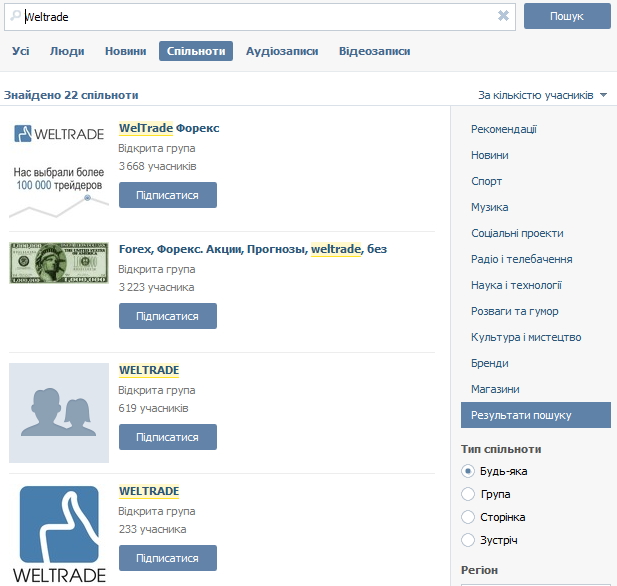
Task: Clear the search field with the X icon
Action: (503, 16)
